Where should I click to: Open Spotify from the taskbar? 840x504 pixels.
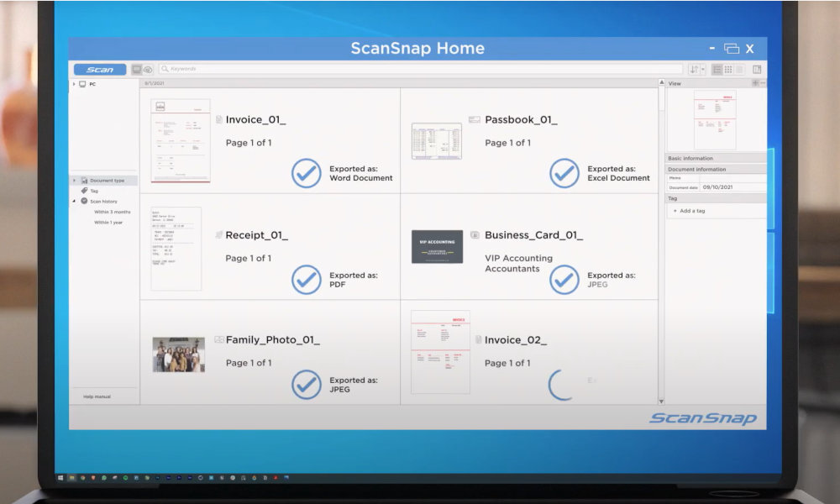(125, 477)
